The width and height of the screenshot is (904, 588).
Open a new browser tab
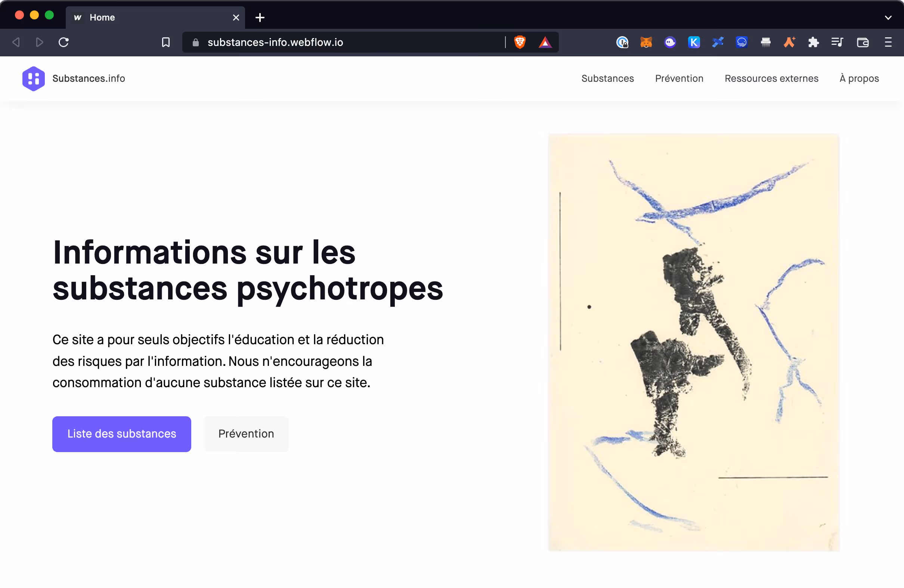pos(260,18)
